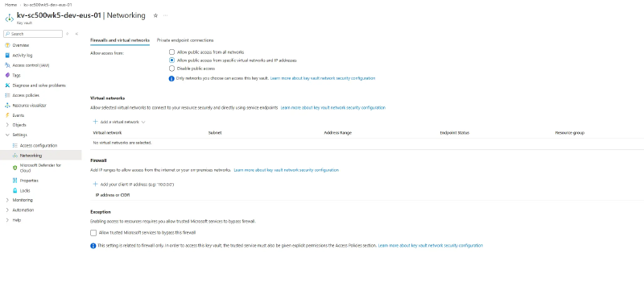Click the Diagnose and solve problems icon

tap(7, 85)
